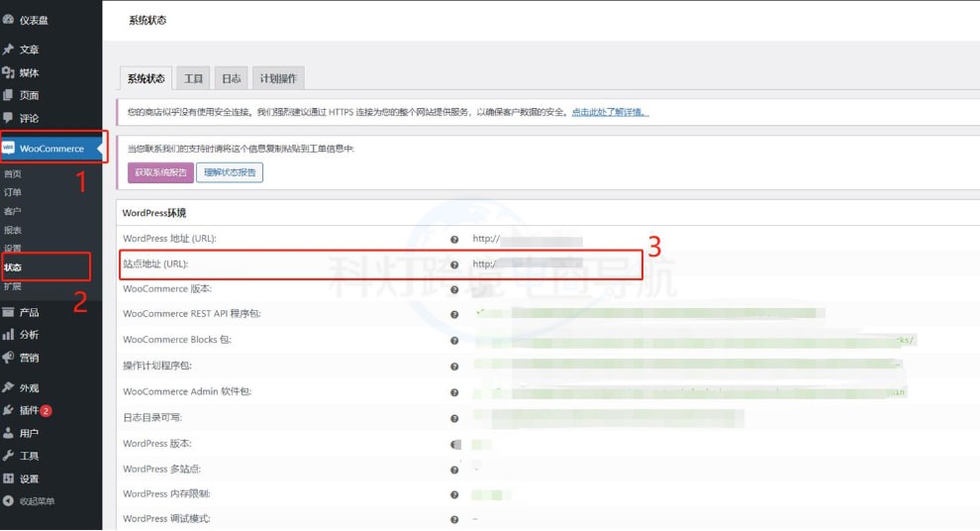Screen dimensions: 980x531
Task: Click the Plugins plug icon
Action: 9,410
